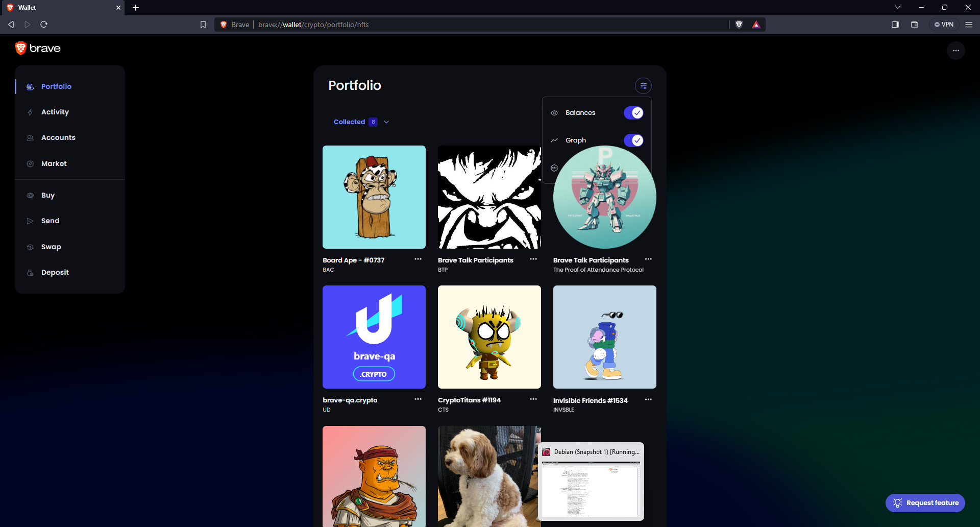
Task: Select the Swap icon in the sidebar
Action: pyautogui.click(x=31, y=247)
